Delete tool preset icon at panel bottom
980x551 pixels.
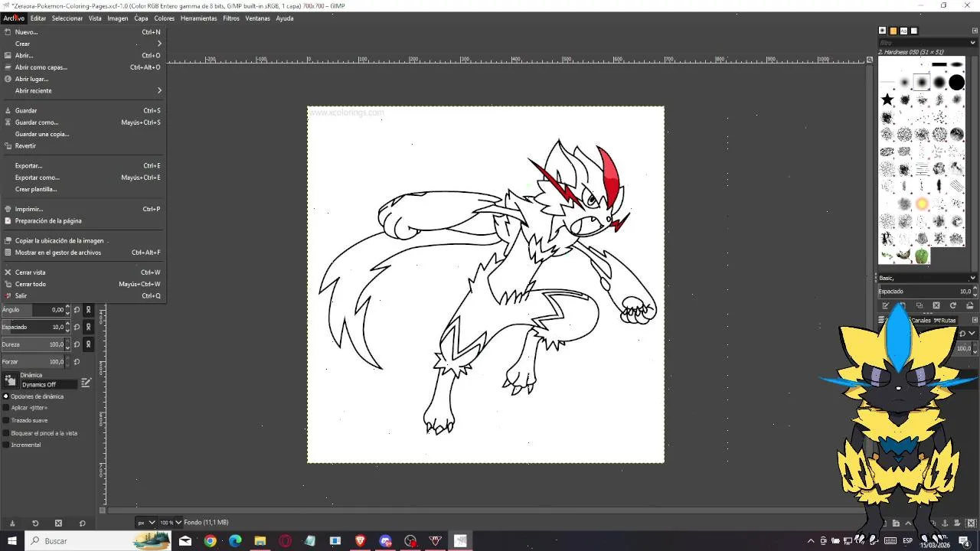58,523
